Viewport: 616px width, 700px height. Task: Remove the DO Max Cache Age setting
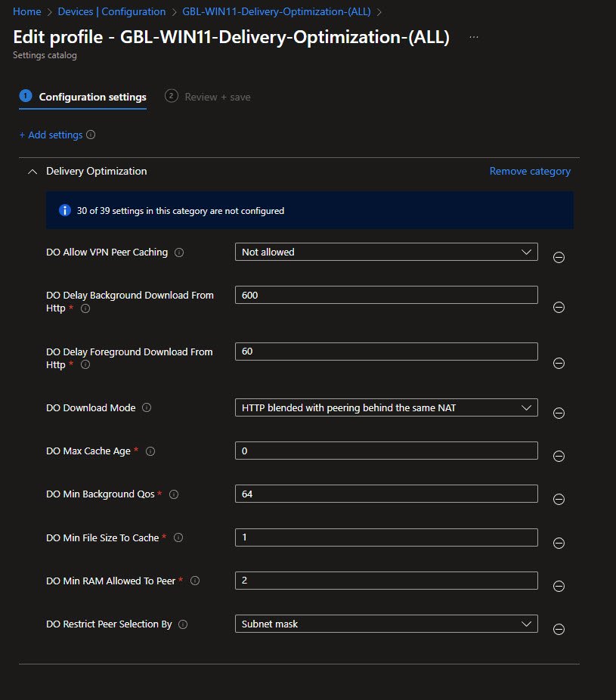[559, 456]
